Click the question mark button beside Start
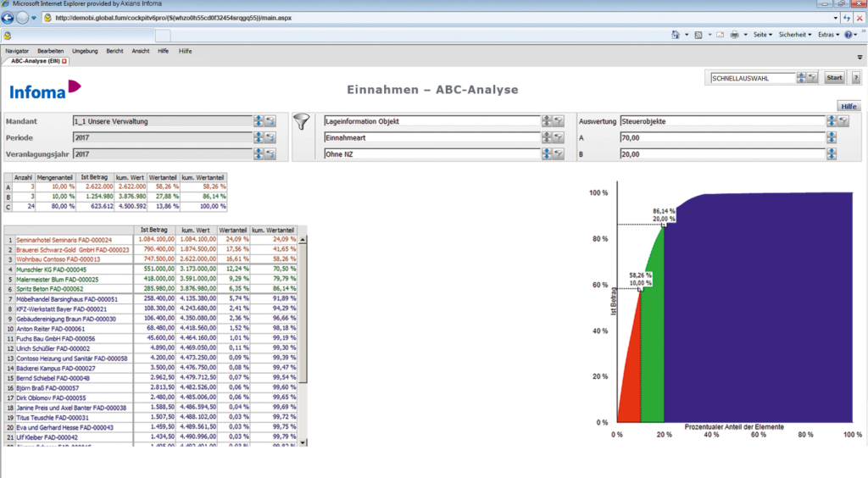Image resolution: width=868 pixels, height=478 pixels. tap(855, 78)
